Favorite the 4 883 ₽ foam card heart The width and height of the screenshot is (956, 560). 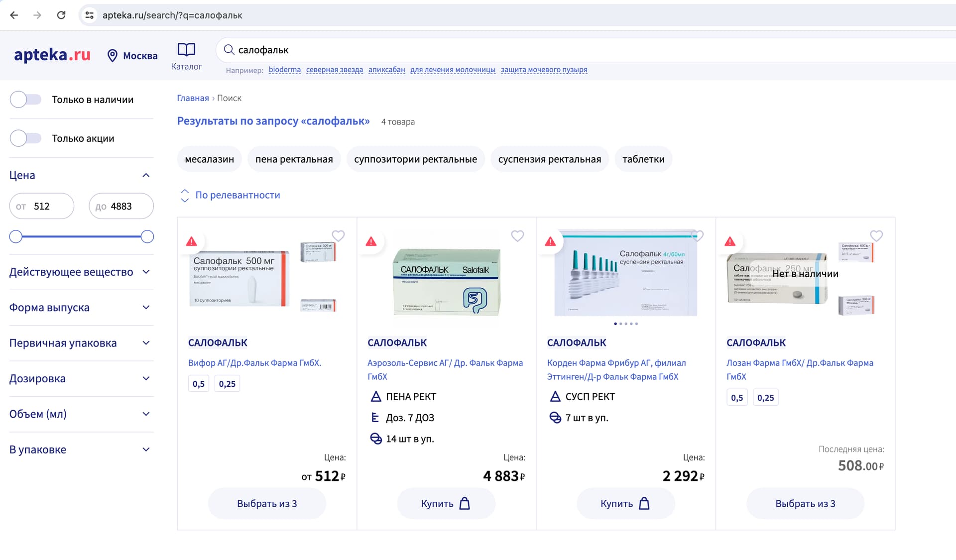[x=517, y=235]
